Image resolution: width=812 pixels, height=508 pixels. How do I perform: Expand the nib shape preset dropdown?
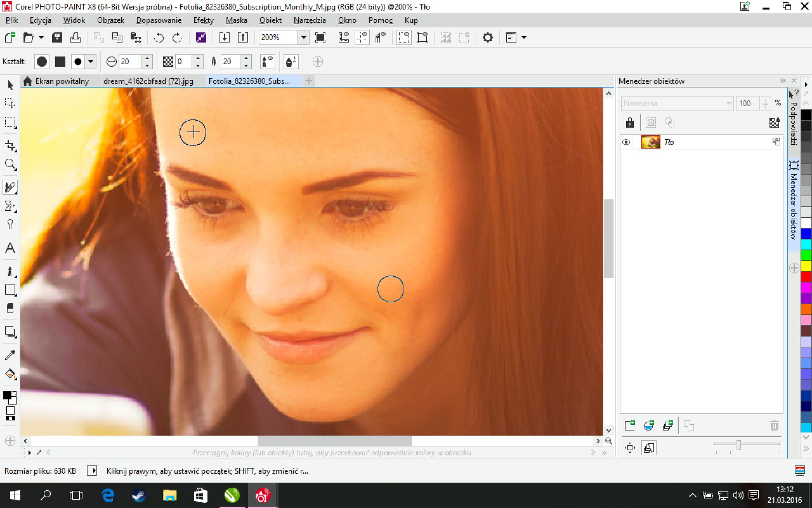tap(91, 62)
